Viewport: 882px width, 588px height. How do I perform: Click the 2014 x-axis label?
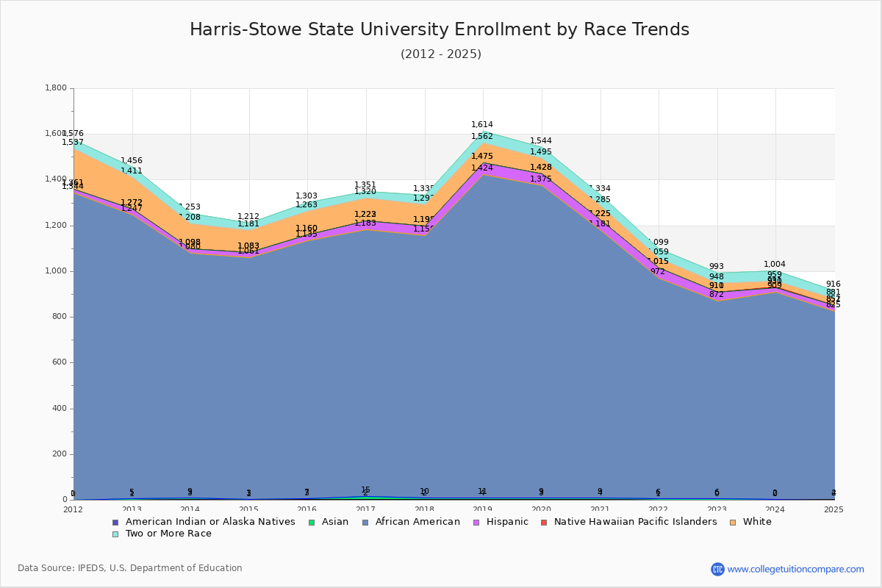coord(190,509)
